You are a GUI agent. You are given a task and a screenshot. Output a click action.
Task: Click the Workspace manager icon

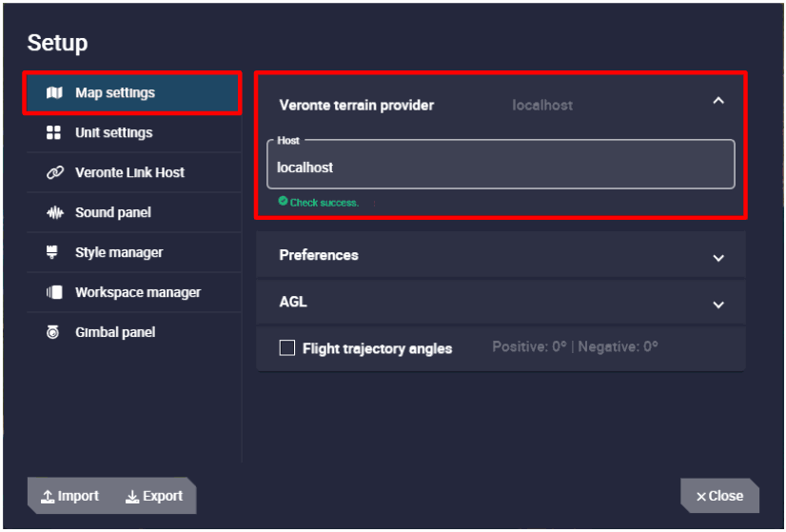[54, 293]
